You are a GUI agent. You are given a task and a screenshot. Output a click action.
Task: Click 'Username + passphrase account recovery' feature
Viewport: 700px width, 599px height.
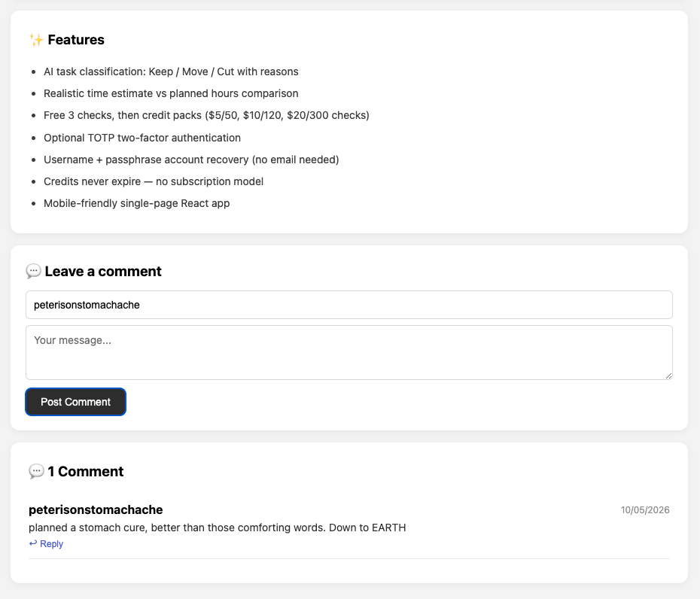(191, 160)
